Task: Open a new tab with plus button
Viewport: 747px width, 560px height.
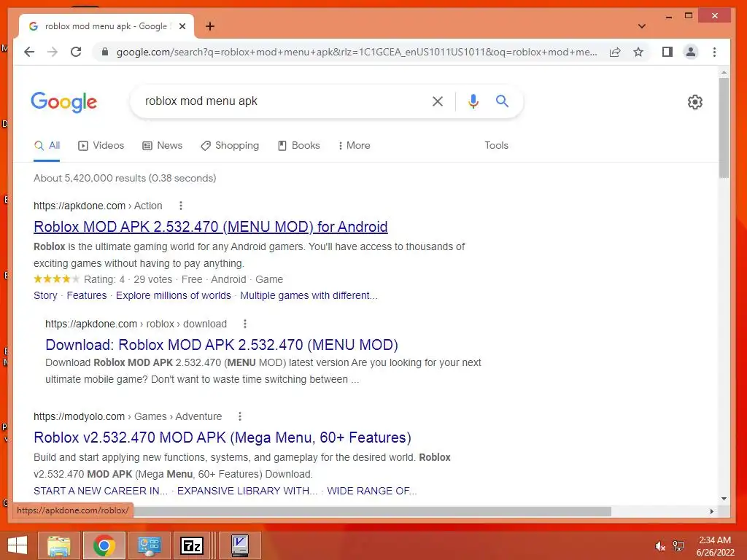Action: (210, 26)
